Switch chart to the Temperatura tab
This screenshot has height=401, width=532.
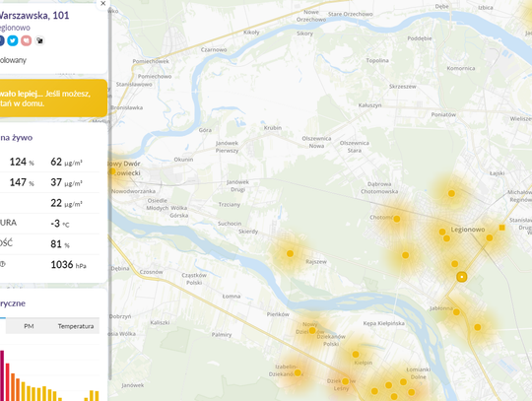click(x=76, y=326)
